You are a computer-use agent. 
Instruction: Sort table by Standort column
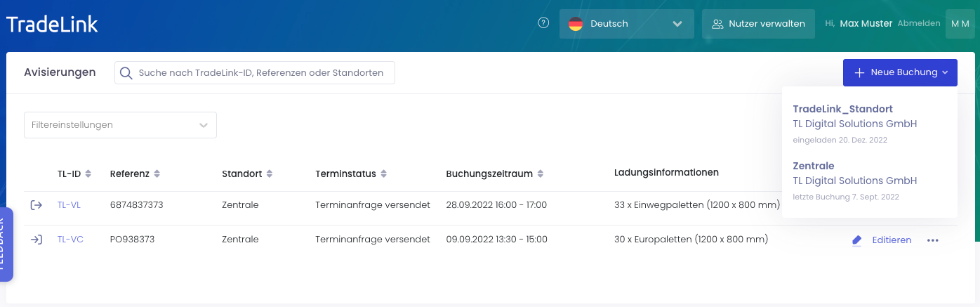[x=269, y=174]
